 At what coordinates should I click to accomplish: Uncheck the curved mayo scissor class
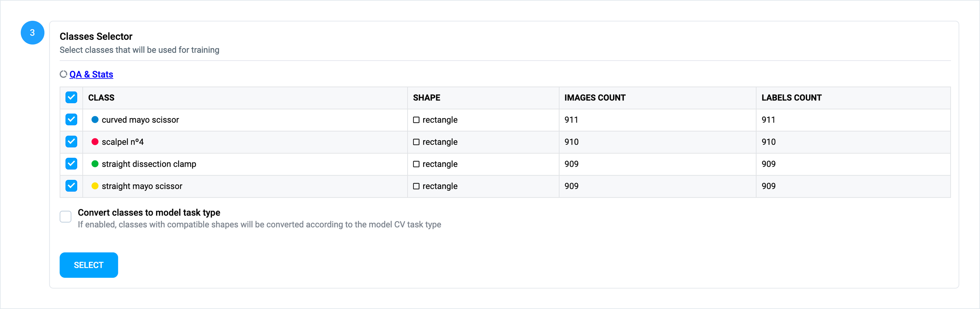[x=71, y=120]
